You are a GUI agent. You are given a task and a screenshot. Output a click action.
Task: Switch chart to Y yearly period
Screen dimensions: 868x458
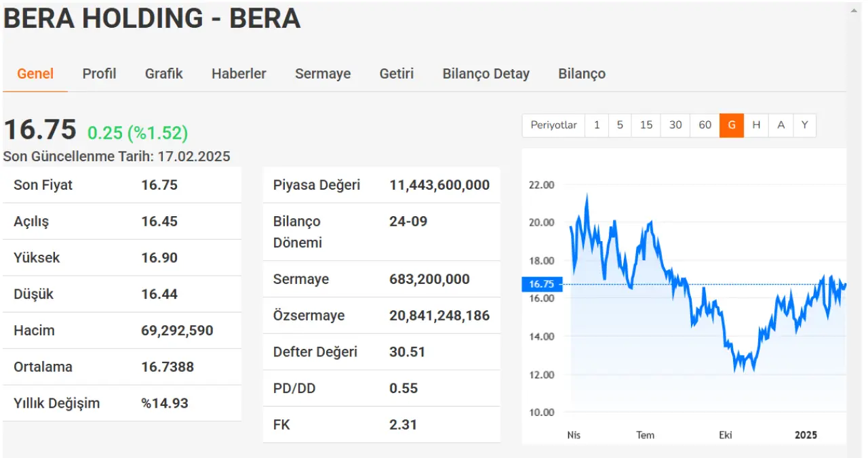804,125
